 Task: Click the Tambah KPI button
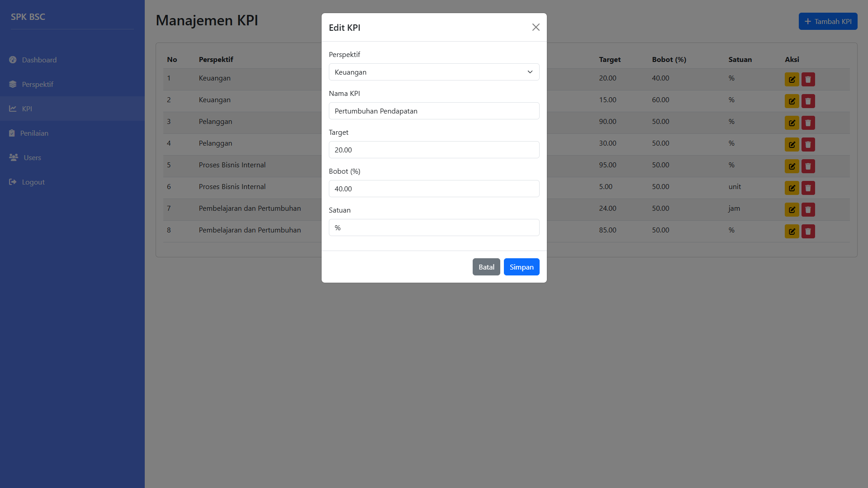coord(828,21)
